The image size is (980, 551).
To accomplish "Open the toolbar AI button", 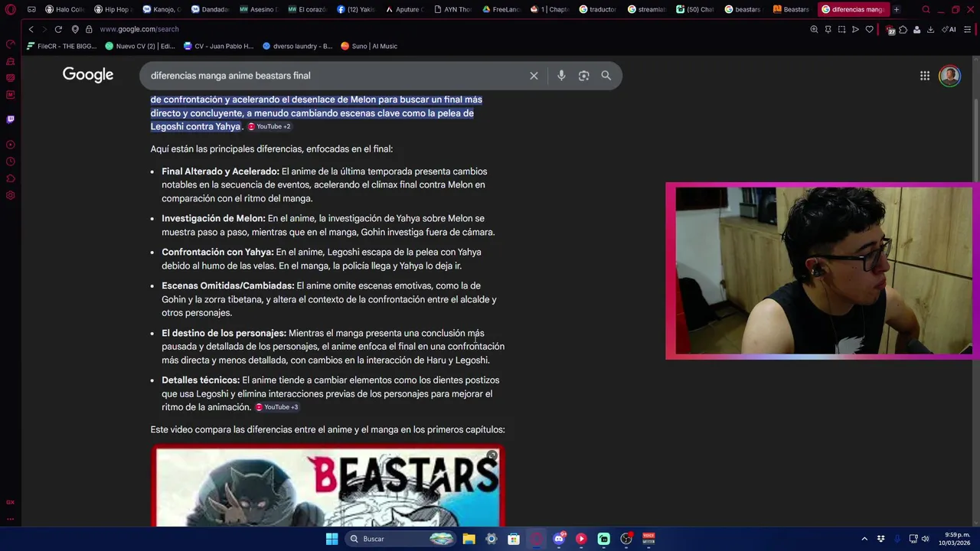I will (x=950, y=29).
